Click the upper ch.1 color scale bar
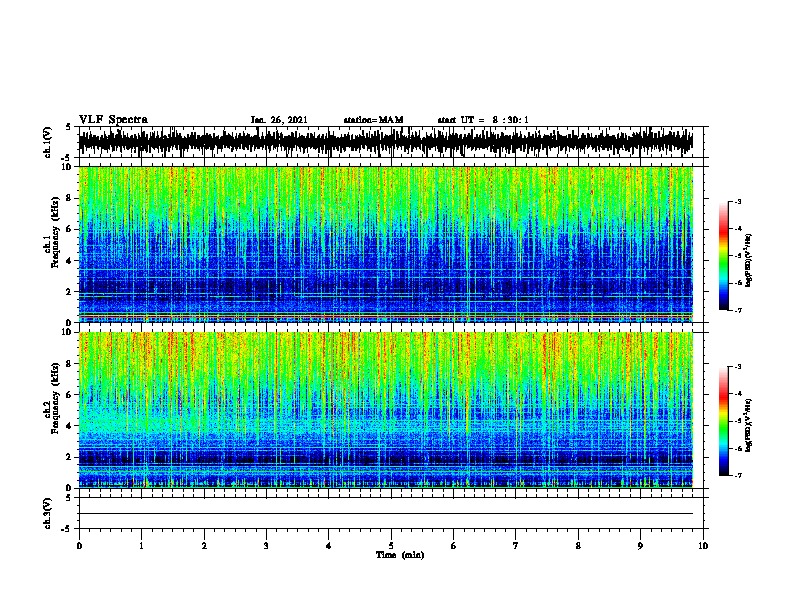 [723, 256]
